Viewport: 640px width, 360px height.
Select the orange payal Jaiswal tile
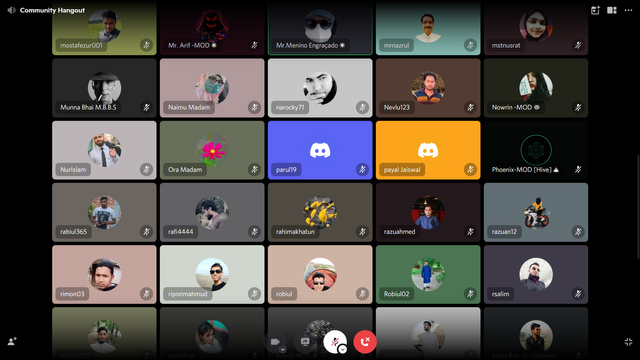click(x=428, y=150)
